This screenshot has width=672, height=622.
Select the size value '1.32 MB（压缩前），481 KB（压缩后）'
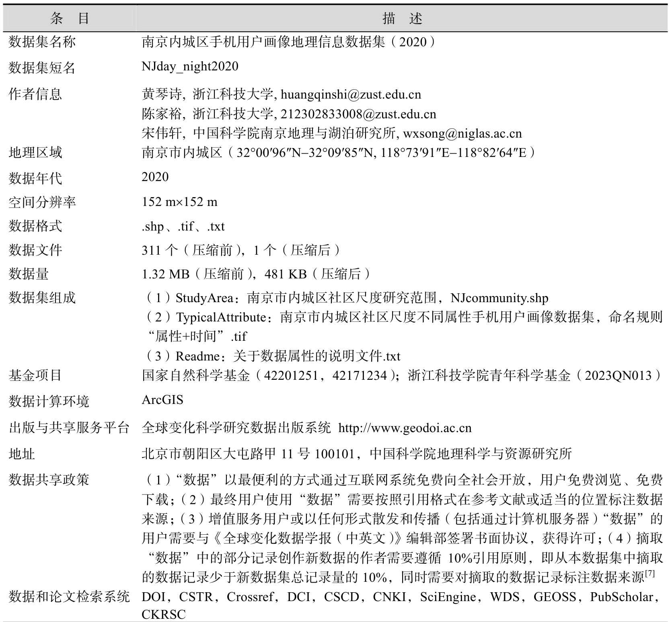256,274
